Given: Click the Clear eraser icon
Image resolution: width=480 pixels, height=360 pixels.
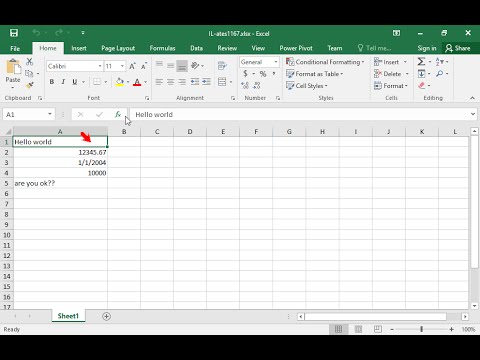Looking at the screenshot, I should 422,86.
